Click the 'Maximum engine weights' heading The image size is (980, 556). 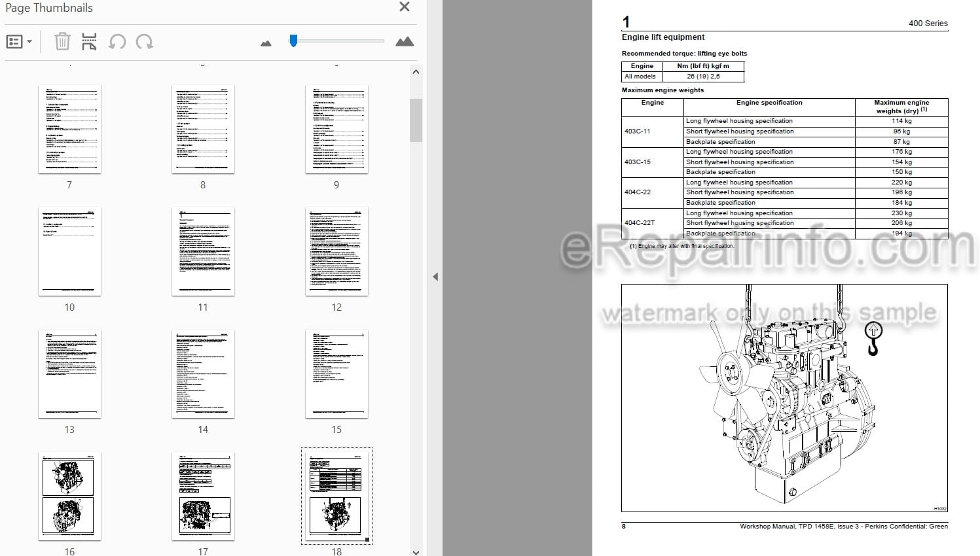point(662,90)
